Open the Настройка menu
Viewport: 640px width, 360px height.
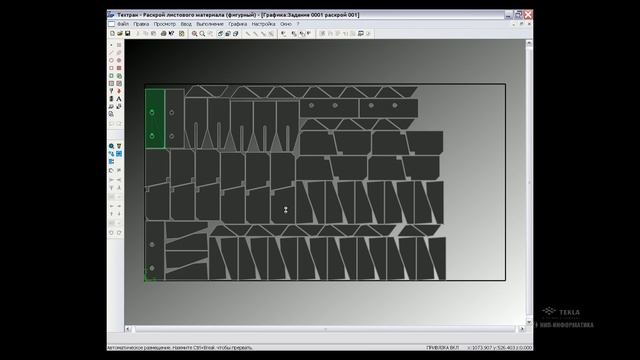[263, 24]
